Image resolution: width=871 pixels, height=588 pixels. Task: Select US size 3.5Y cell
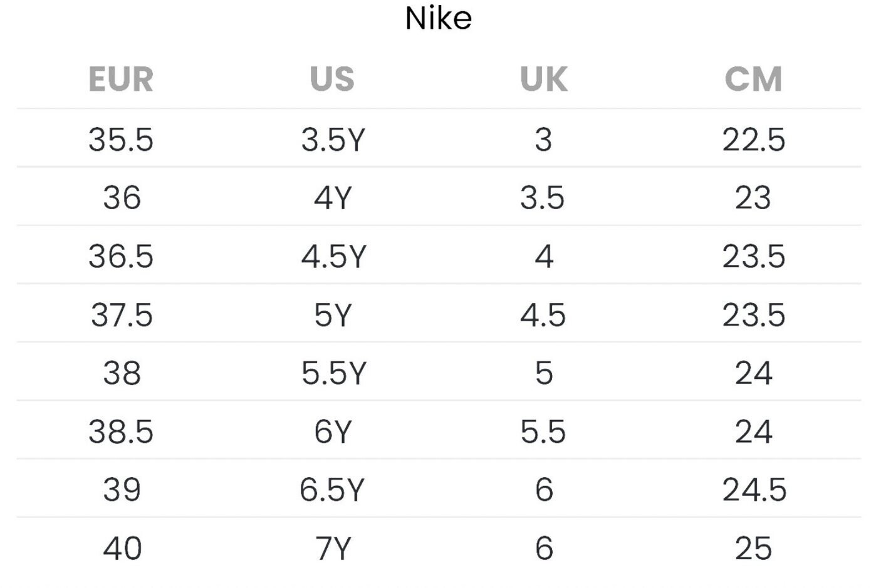[x=333, y=139]
